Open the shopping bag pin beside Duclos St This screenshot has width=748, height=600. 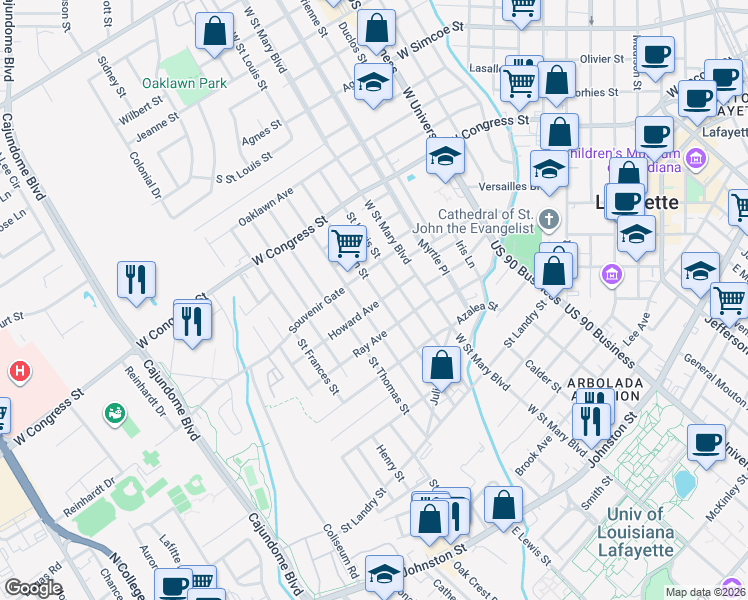point(376,29)
